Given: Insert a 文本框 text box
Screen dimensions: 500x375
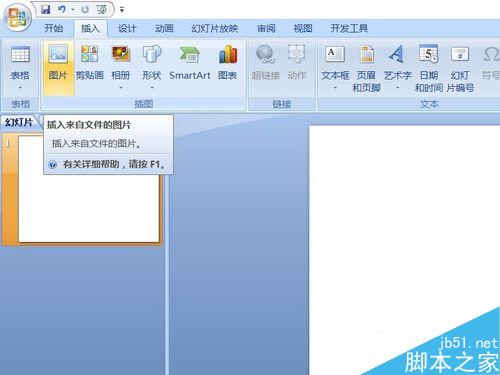Looking at the screenshot, I should [x=335, y=54].
